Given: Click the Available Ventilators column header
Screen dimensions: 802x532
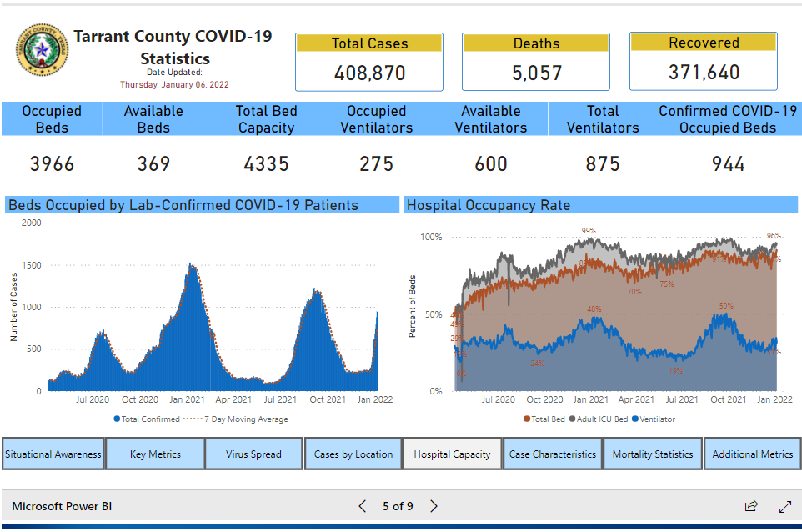Looking at the screenshot, I should 491,119.
